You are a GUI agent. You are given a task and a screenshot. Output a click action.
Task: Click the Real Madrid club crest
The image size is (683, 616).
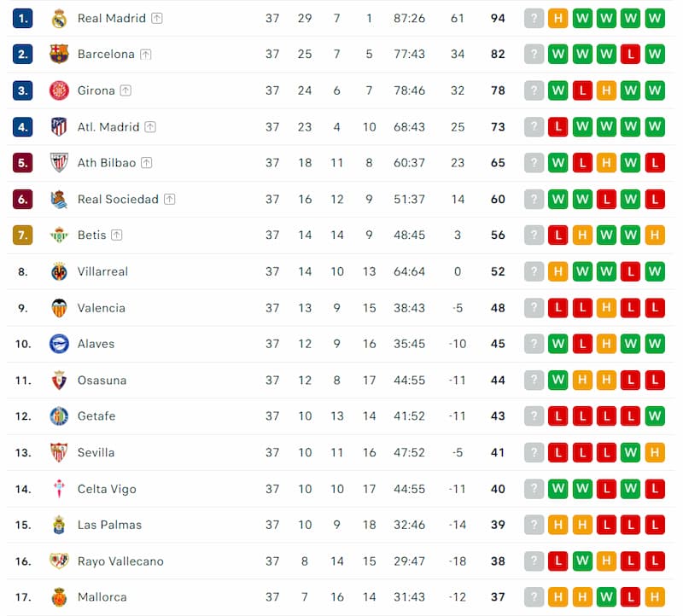click(59, 18)
